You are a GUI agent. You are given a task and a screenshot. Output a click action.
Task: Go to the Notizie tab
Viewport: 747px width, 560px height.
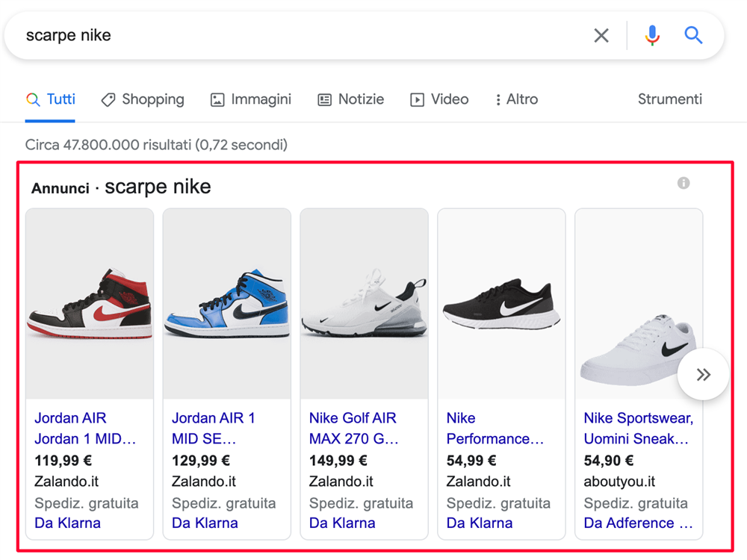click(x=350, y=99)
